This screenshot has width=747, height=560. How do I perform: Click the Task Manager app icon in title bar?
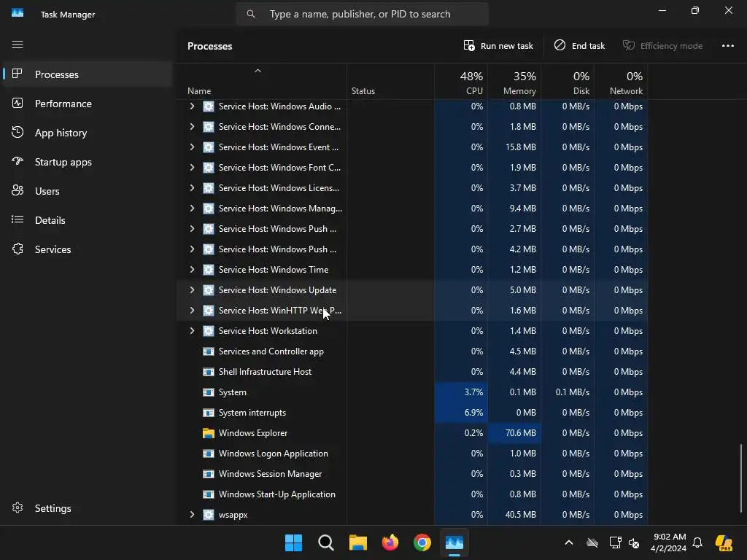point(18,13)
